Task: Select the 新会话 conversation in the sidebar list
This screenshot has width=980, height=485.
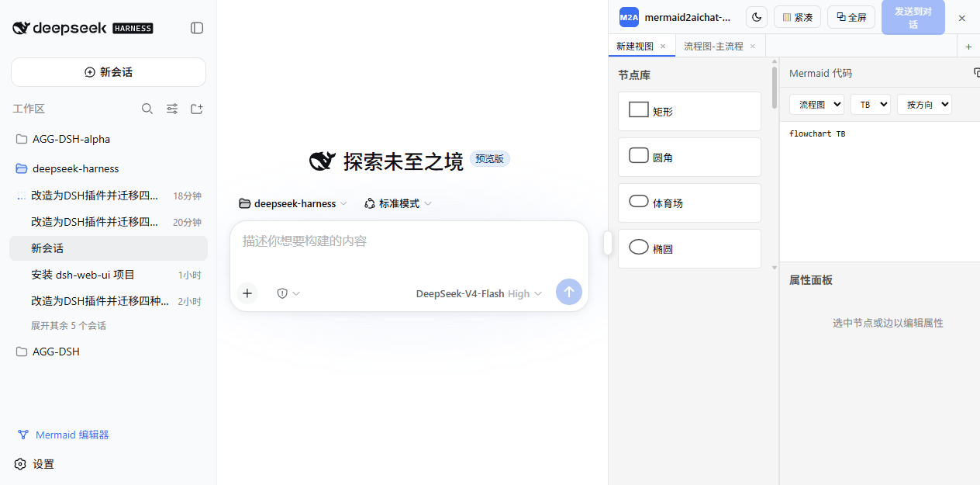Action: tap(109, 248)
